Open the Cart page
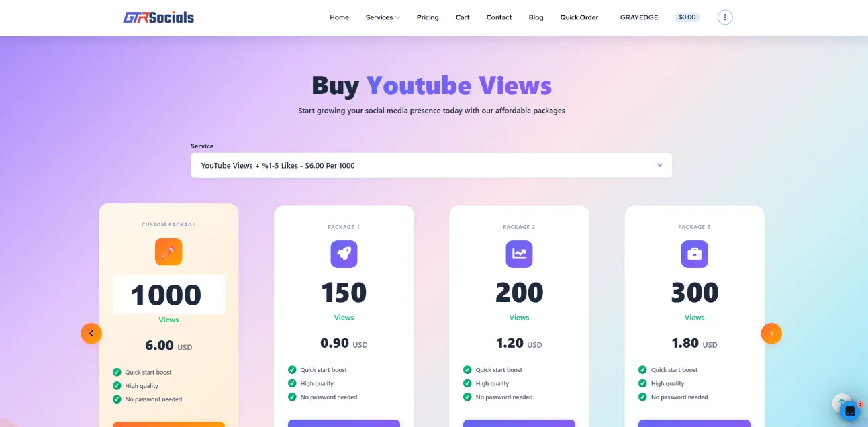This screenshot has width=868, height=427. (x=463, y=17)
